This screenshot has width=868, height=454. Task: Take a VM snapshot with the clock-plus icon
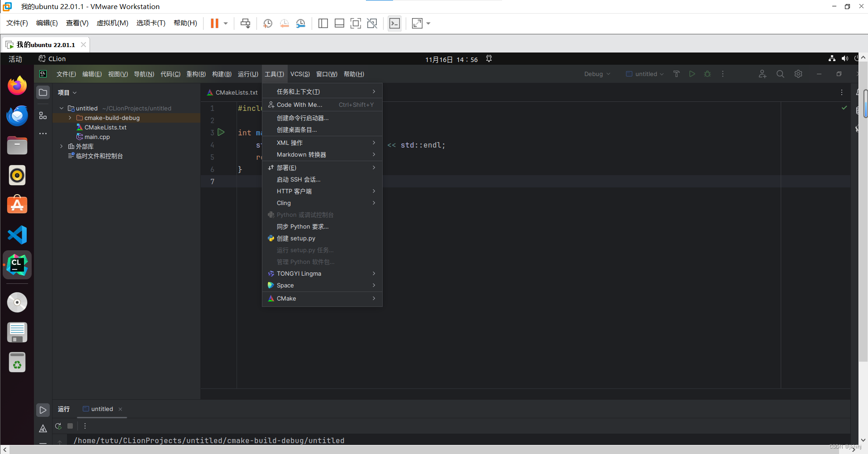[x=267, y=23]
